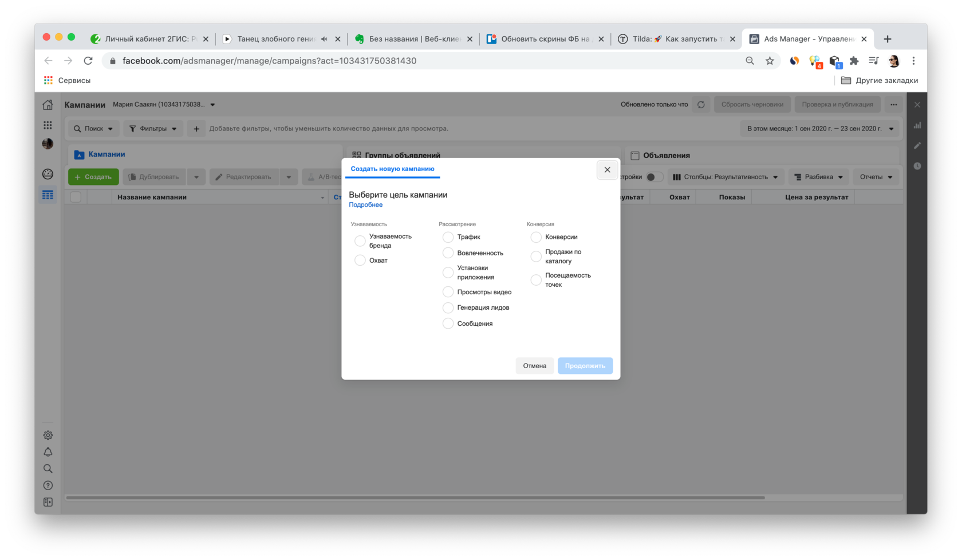Click the refresh data icon

coord(701,105)
